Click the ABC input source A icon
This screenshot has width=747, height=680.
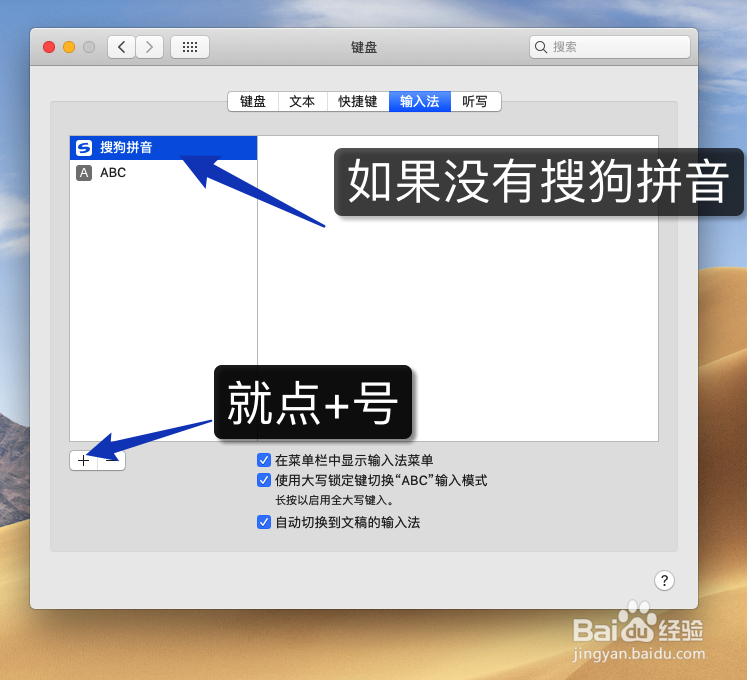(84, 173)
